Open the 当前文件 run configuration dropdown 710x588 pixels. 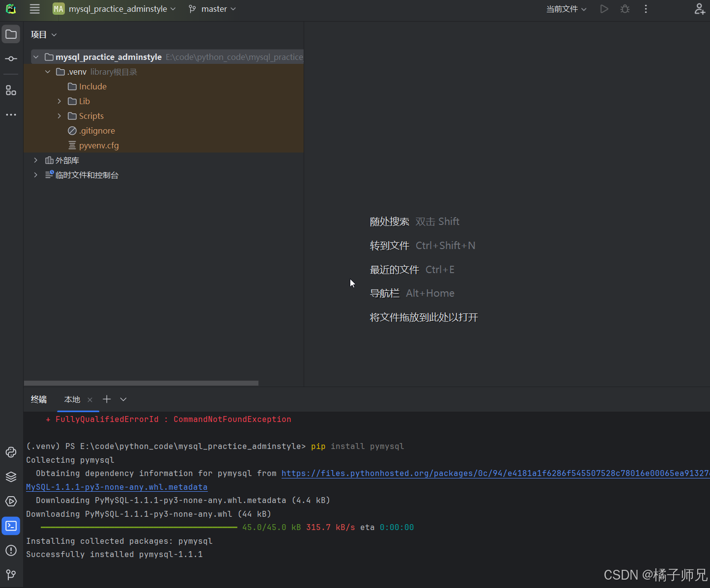pyautogui.click(x=566, y=9)
